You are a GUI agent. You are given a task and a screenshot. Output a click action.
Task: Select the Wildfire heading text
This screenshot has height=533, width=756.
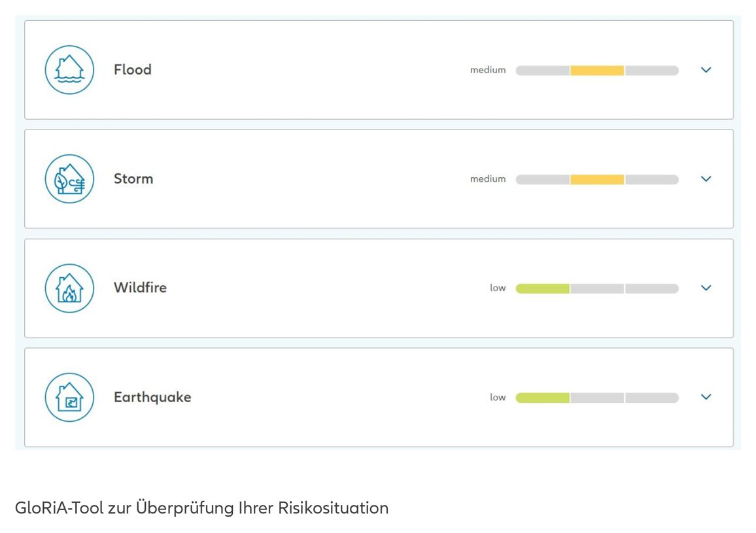(141, 288)
